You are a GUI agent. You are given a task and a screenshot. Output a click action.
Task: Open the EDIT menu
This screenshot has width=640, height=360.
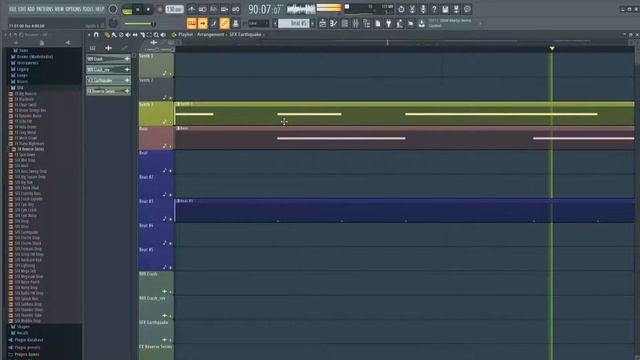(22, 9)
